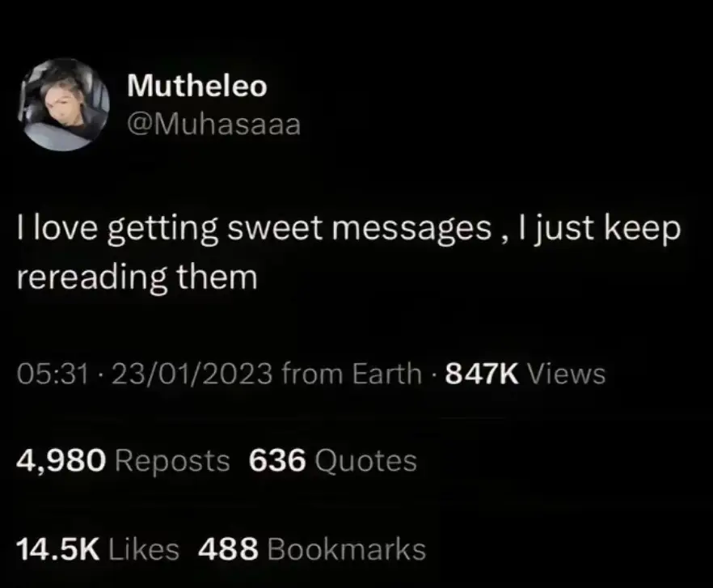The width and height of the screenshot is (713, 588).
Task: Open the Bookmarks label
Action: [347, 548]
